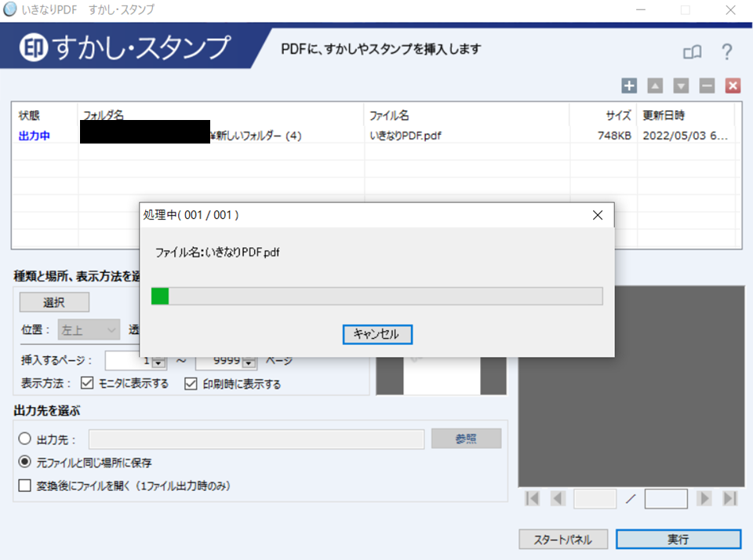
Task: Click the add file plus icon
Action: pyautogui.click(x=629, y=85)
